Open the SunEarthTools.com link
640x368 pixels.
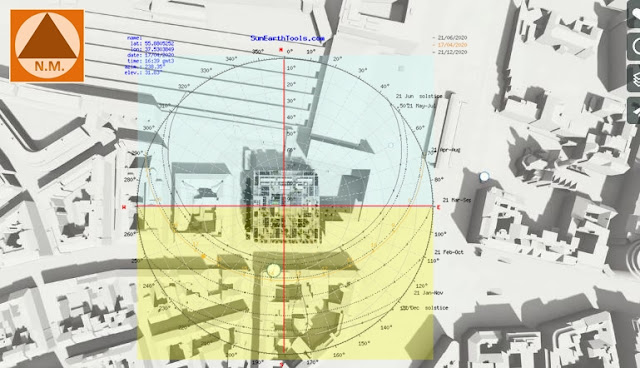(x=287, y=38)
